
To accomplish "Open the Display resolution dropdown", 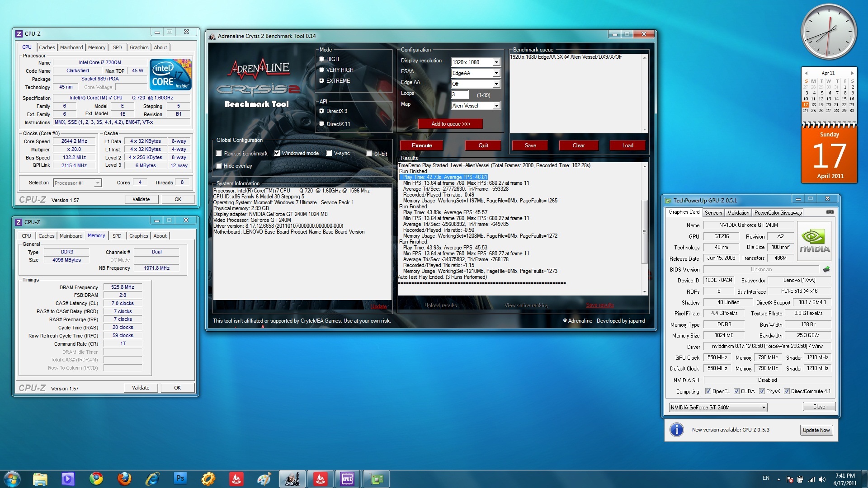I will coord(496,62).
